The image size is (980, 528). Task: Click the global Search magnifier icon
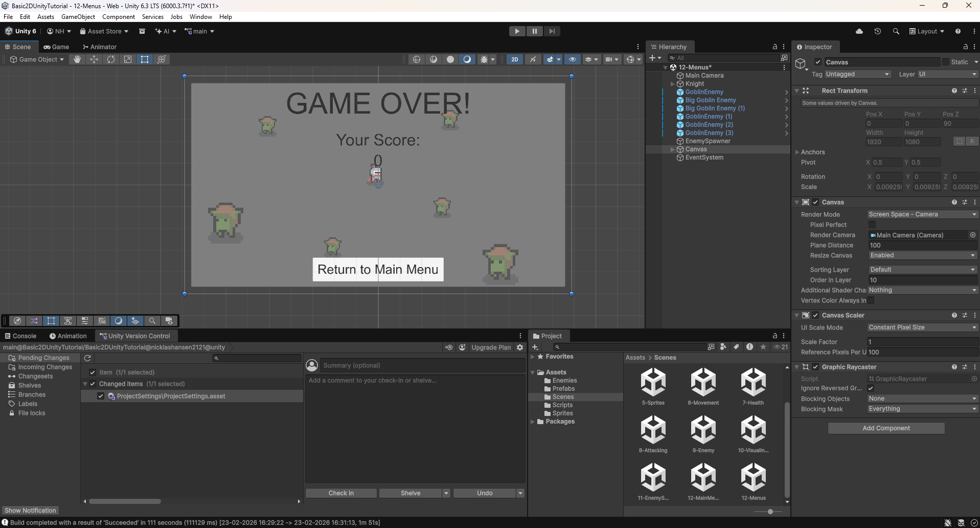click(896, 31)
